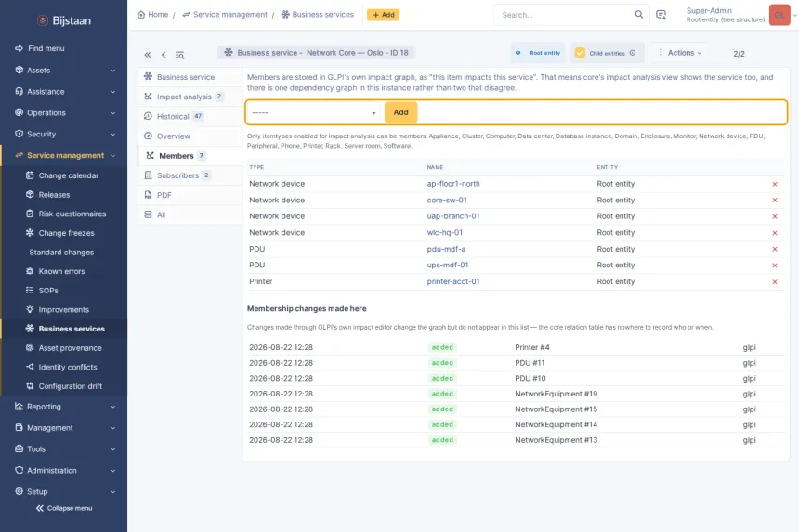The height and width of the screenshot is (532, 799).
Task: Select the Members tab
Action: [x=190, y=156]
